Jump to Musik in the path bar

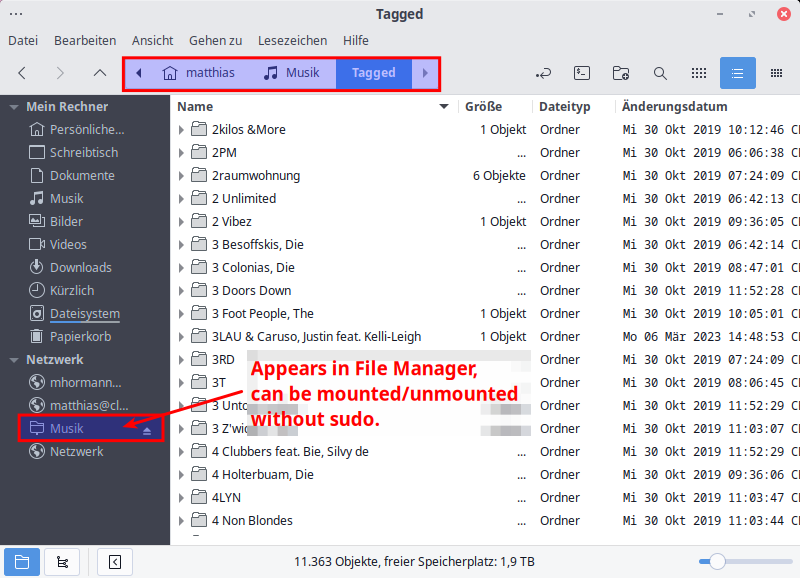point(292,73)
